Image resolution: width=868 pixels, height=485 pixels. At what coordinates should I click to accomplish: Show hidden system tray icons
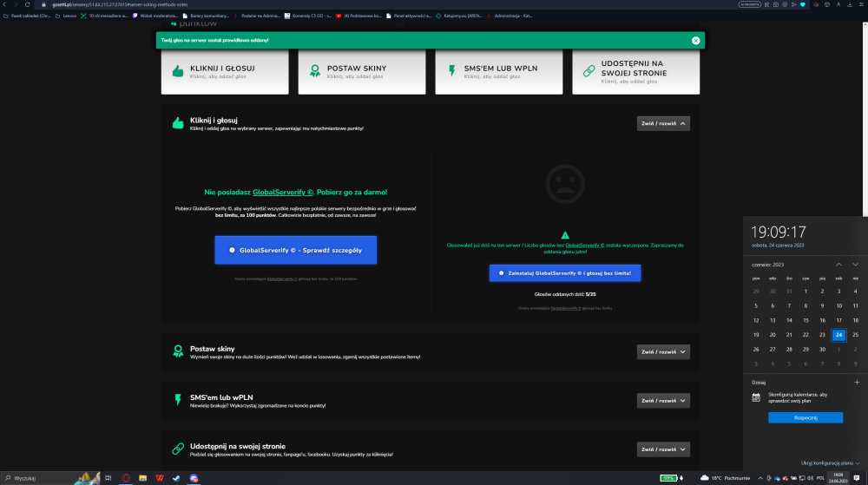(760, 478)
